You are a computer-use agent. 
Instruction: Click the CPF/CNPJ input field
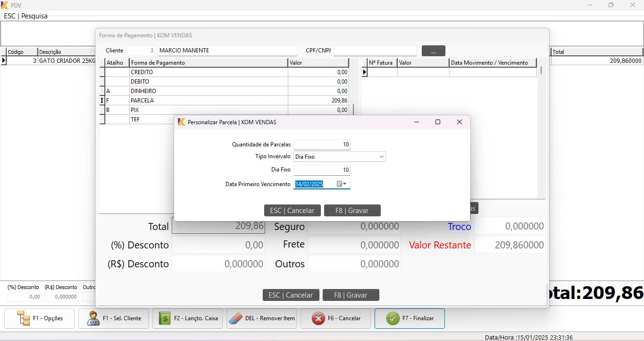[375, 51]
